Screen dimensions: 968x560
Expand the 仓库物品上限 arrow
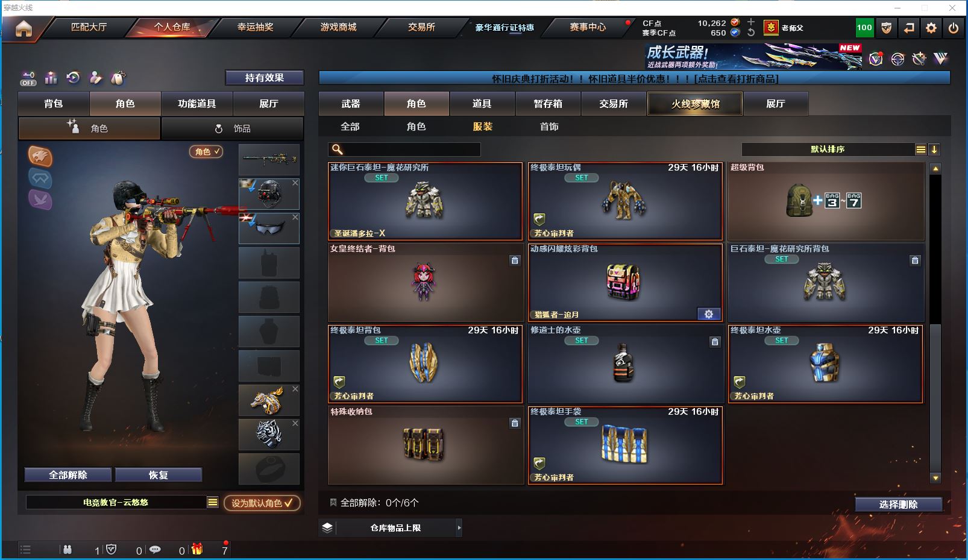click(459, 527)
